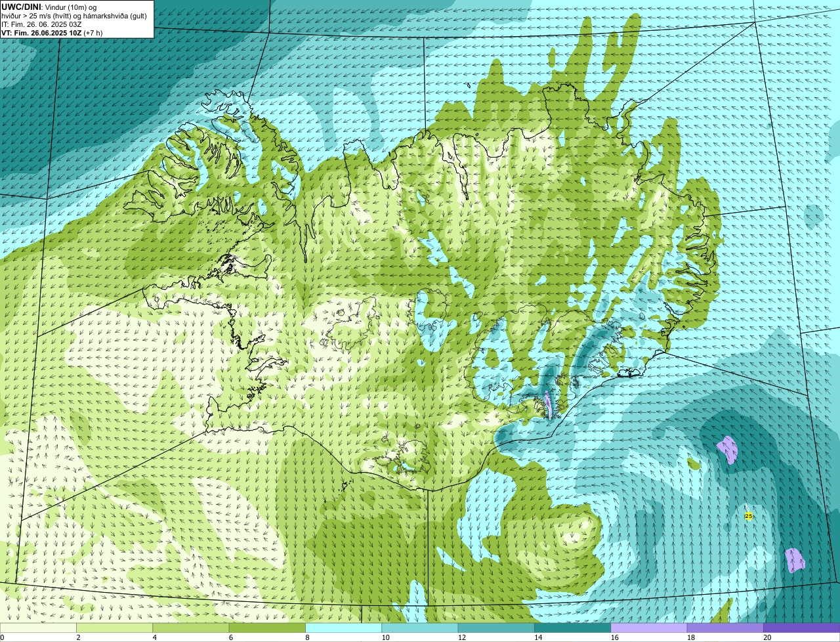
Task: Click the 2–4 m/s light green legend swatch
Action: (115, 628)
